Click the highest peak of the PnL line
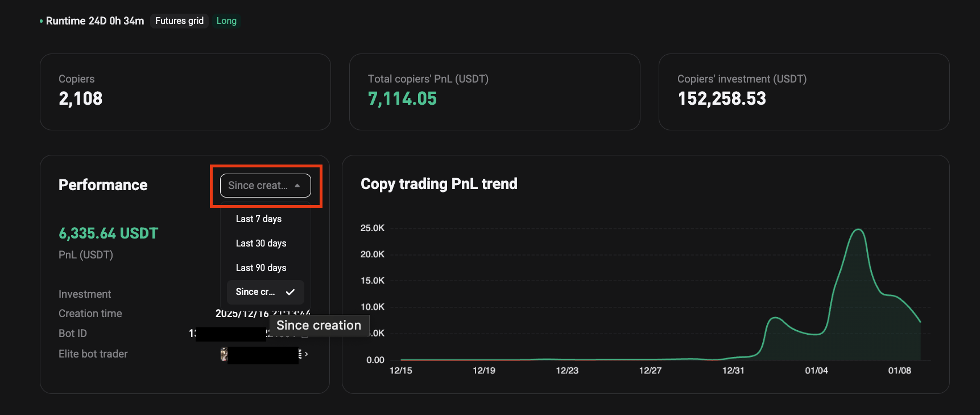 click(x=858, y=229)
